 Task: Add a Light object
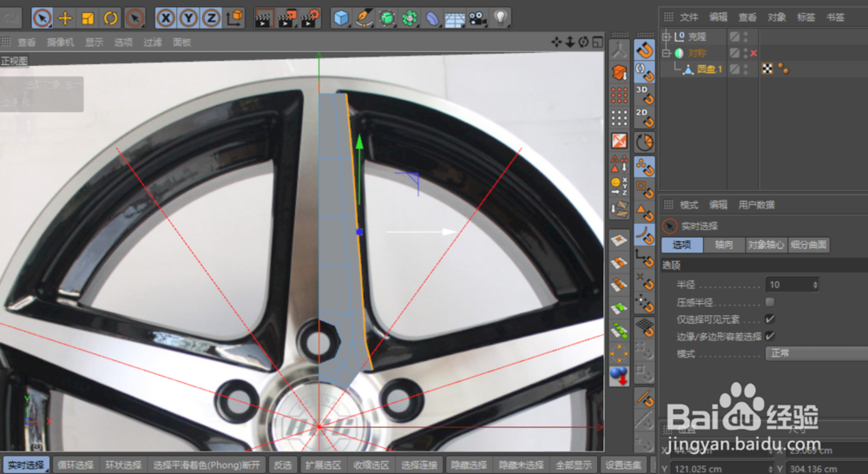(x=501, y=18)
